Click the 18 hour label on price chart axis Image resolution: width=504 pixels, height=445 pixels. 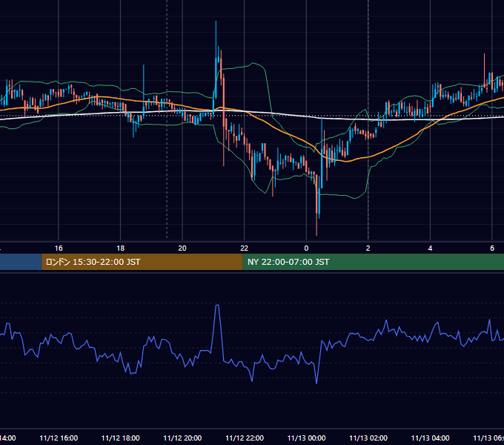pyautogui.click(x=121, y=248)
